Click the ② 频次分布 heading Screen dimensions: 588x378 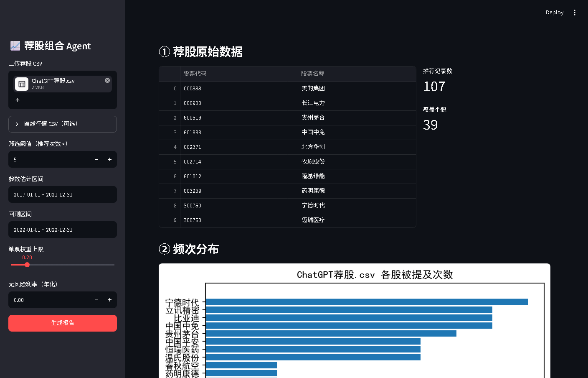pyautogui.click(x=189, y=249)
